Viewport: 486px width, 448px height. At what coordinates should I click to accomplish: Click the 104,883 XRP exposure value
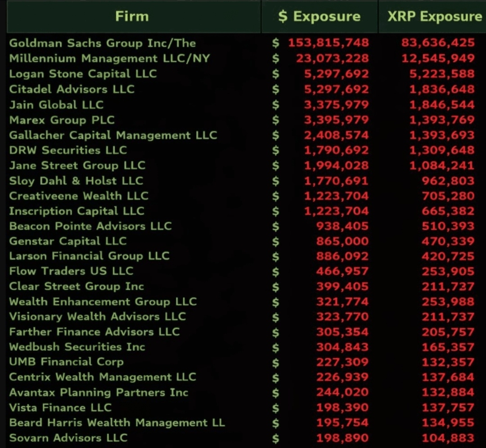click(448, 438)
